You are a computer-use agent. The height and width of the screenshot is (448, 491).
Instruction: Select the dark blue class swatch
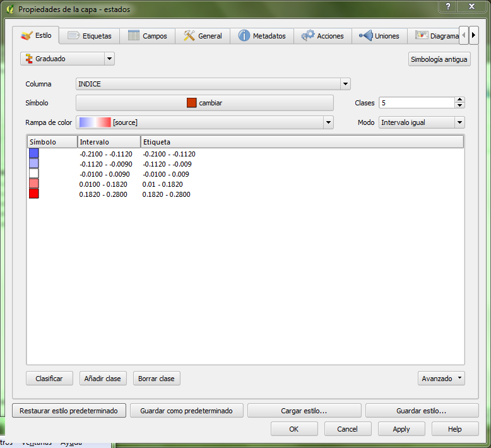[34, 153]
